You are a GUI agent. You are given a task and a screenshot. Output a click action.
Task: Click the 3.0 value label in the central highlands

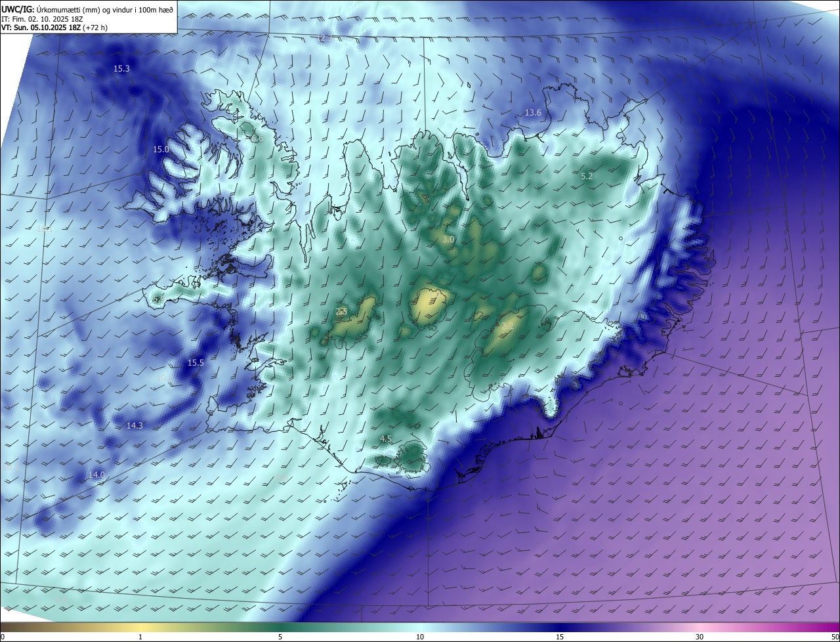coord(448,240)
